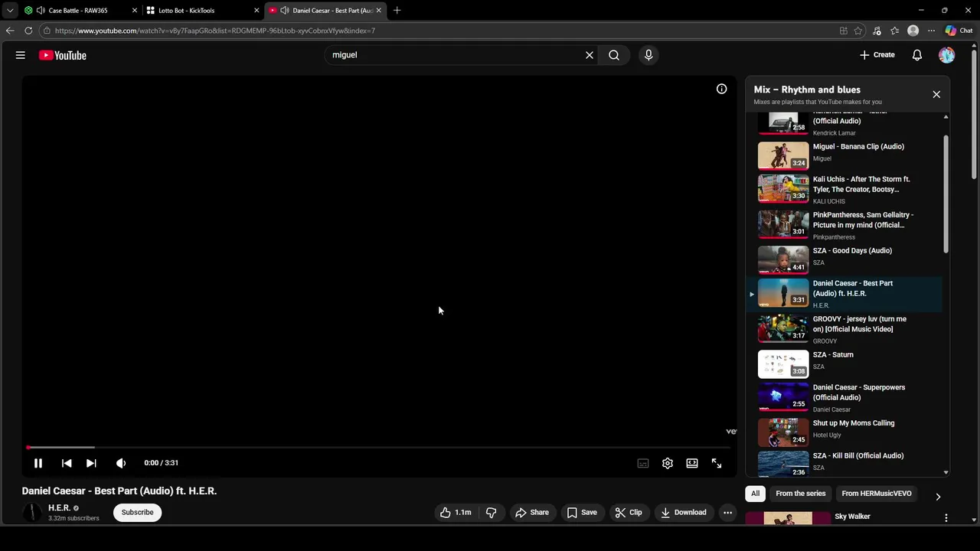Click the browser address bar URL
The image size is (980, 551).
(215, 31)
